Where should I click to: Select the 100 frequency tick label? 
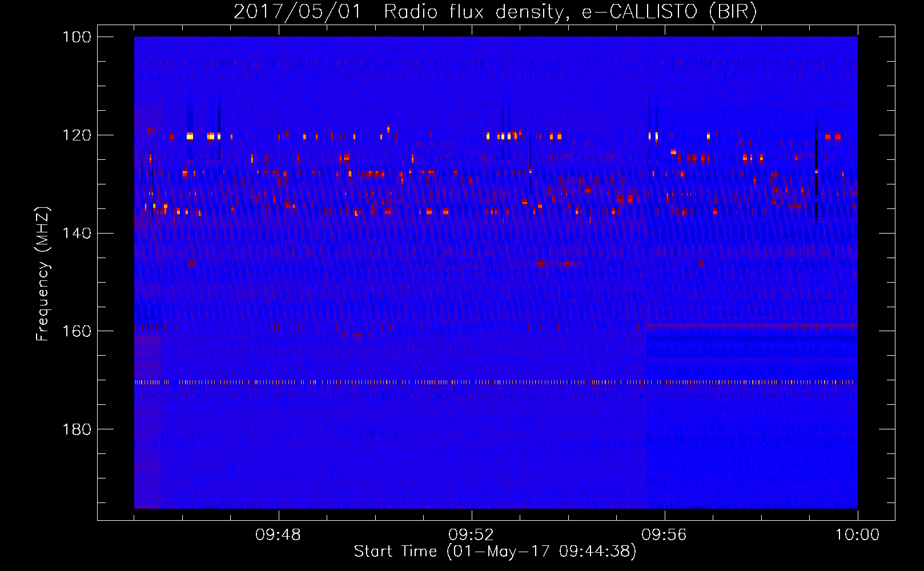[78, 37]
